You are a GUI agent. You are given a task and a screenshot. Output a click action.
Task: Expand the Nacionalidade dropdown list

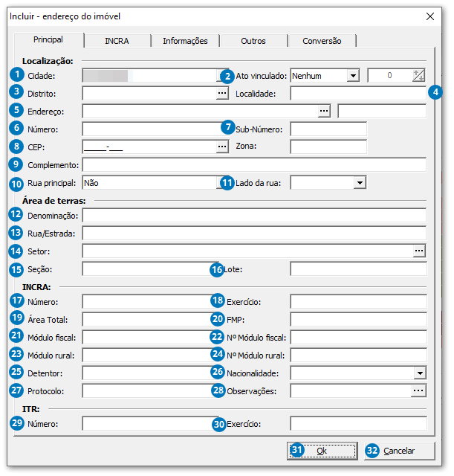420,373
